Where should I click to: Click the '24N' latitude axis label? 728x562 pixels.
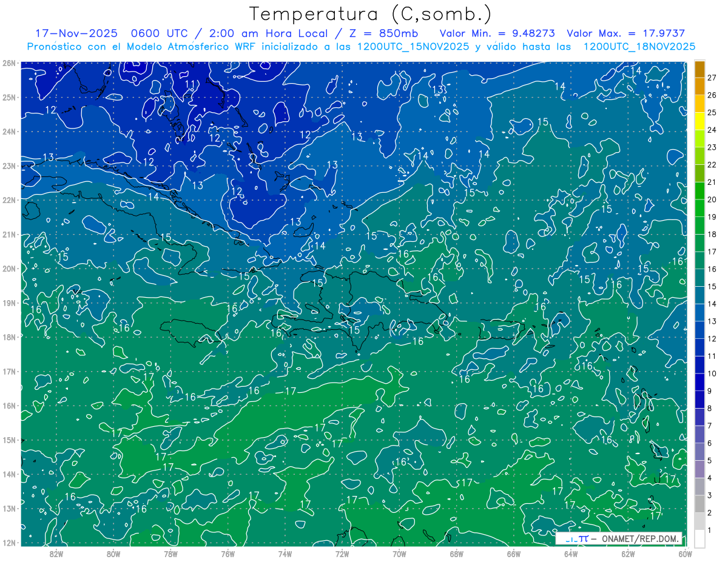click(10, 132)
